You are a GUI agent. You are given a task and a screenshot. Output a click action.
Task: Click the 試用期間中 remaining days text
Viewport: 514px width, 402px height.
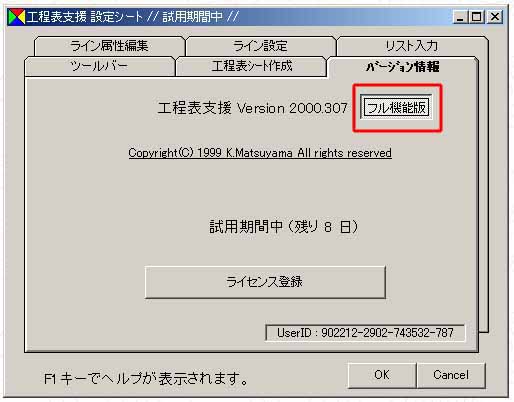point(284,227)
